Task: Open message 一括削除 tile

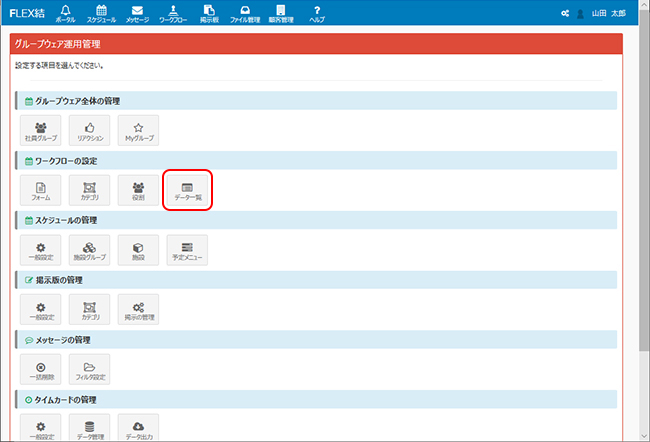Action: coord(41,369)
